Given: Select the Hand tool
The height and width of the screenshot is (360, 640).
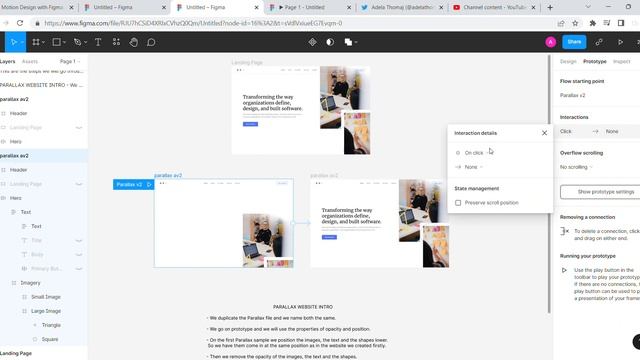Looking at the screenshot, I should 133,42.
